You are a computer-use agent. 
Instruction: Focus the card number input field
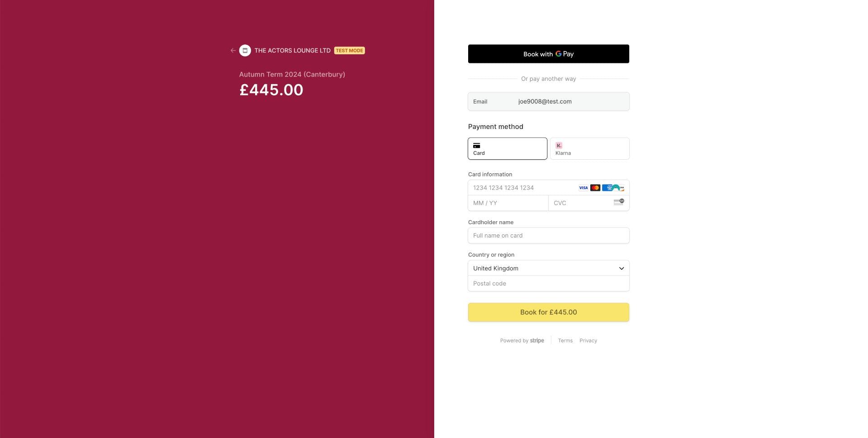(520, 188)
